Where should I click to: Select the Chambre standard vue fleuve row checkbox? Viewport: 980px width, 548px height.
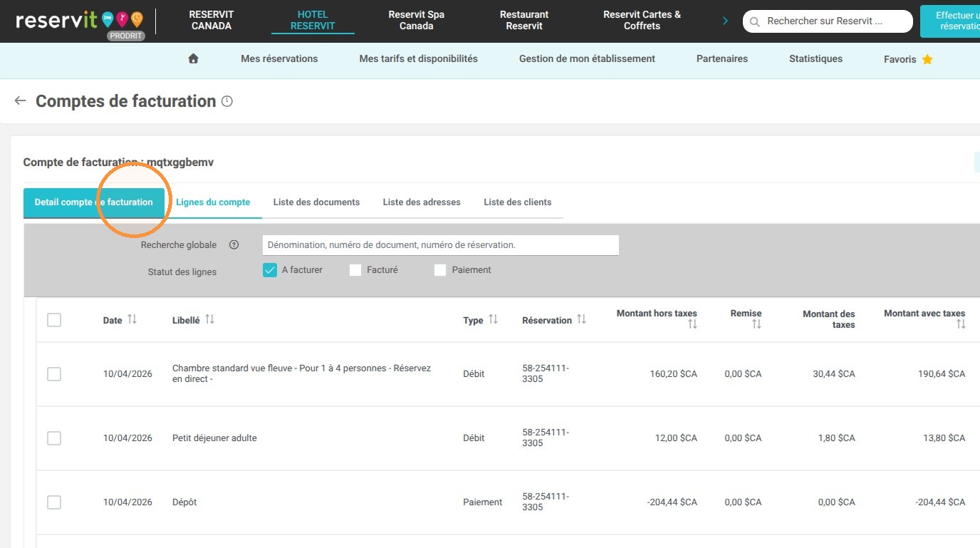pos(54,374)
